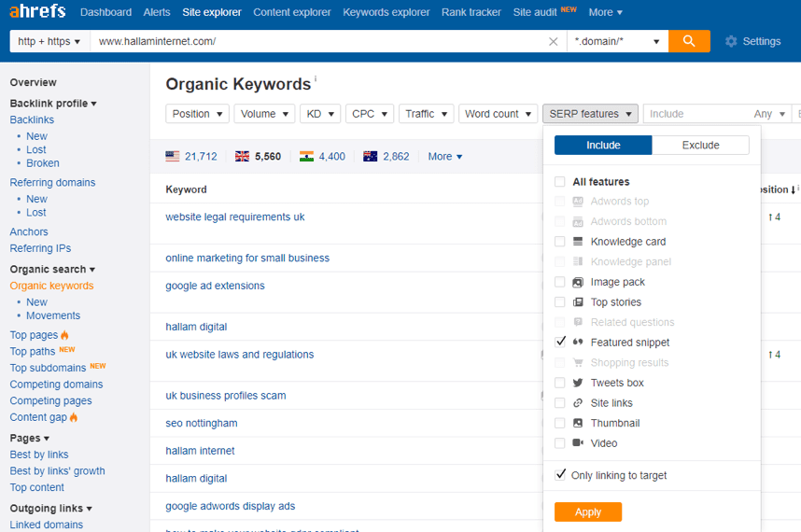Click the Top stories feature icon
Screen dimensions: 801x532
click(578, 301)
